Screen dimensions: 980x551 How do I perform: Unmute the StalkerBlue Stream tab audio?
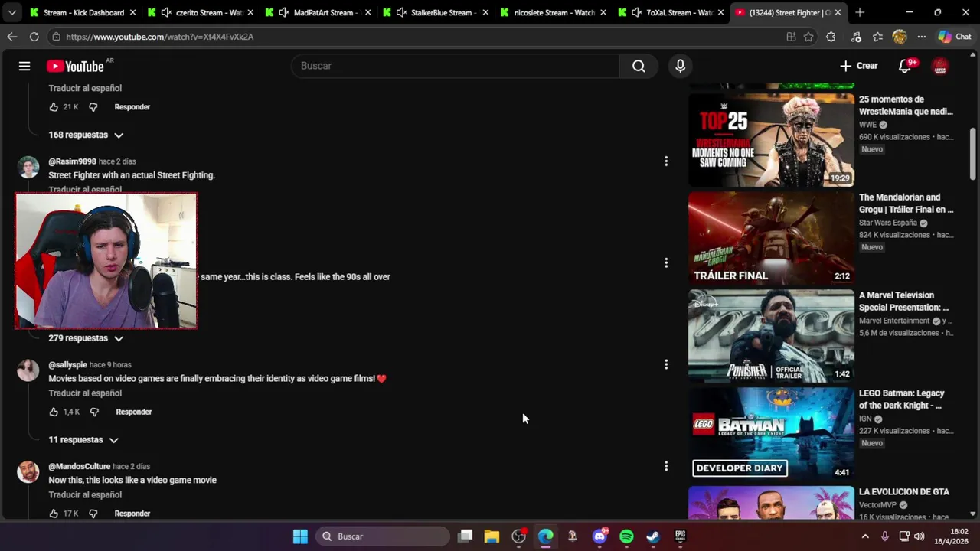point(401,12)
